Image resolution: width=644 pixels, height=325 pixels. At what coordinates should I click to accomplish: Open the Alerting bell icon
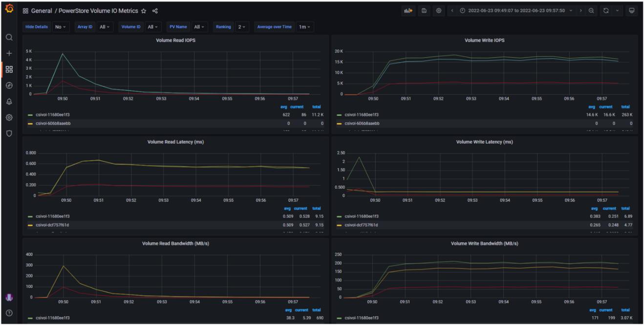[x=9, y=102]
